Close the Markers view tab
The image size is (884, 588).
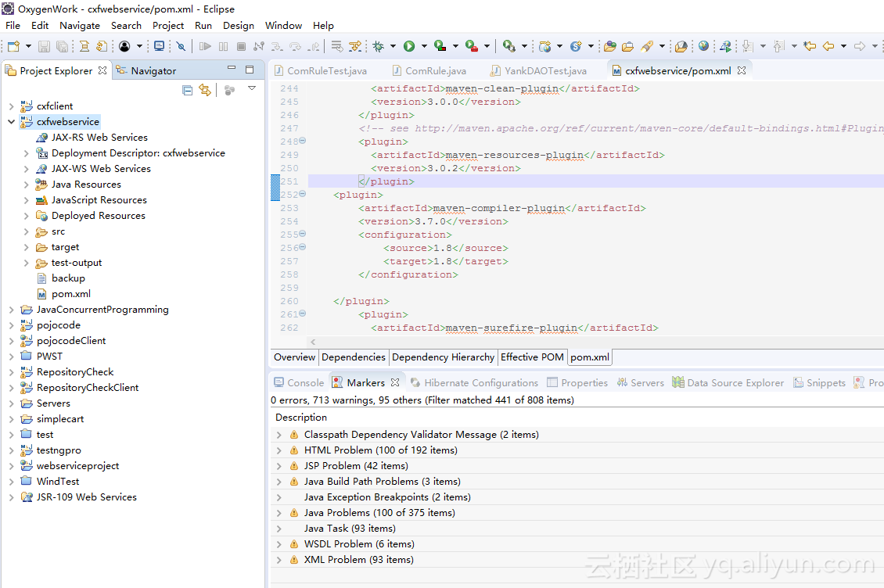[395, 382]
